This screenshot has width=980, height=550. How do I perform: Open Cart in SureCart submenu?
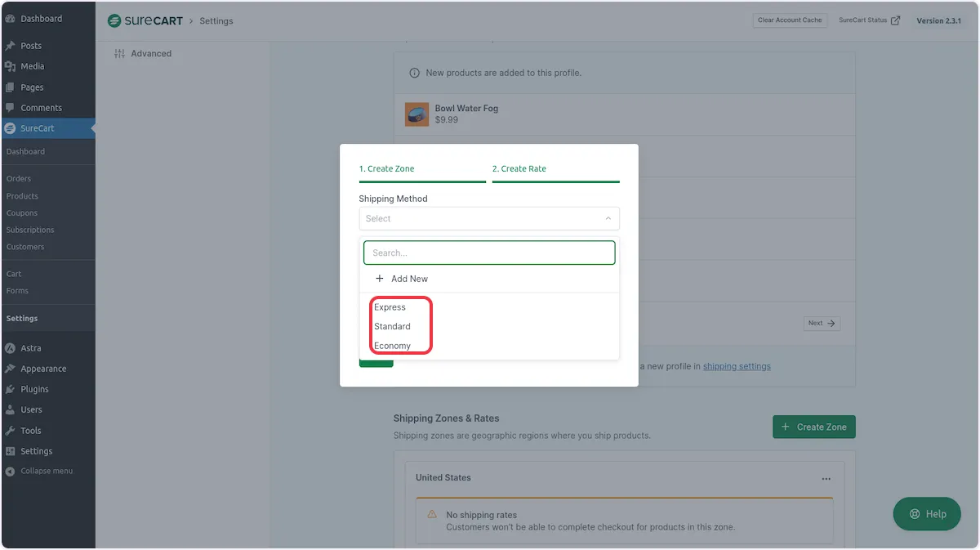pos(14,274)
